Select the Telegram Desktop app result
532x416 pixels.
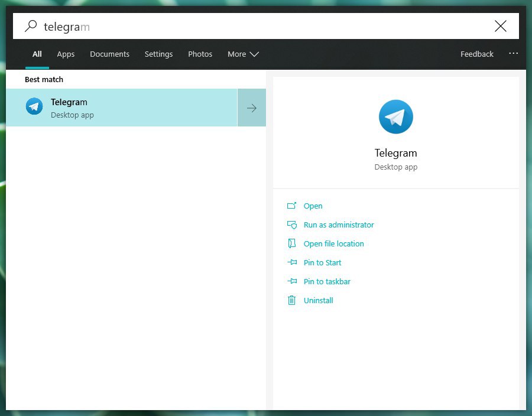[121, 108]
